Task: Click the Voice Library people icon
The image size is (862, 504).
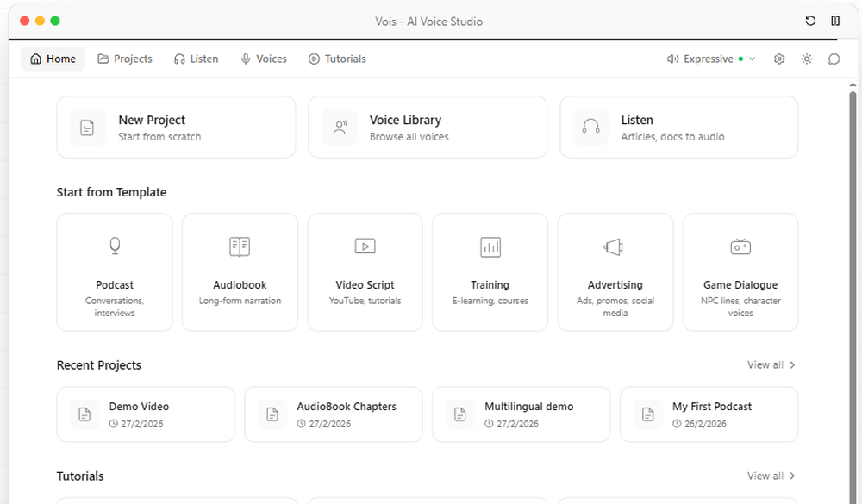Action: click(x=340, y=127)
